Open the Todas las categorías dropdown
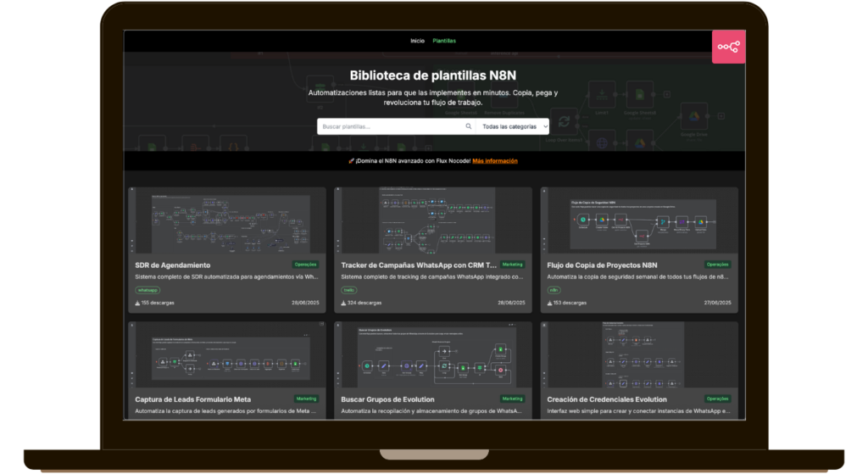This screenshot has height=474, width=868. tap(515, 126)
